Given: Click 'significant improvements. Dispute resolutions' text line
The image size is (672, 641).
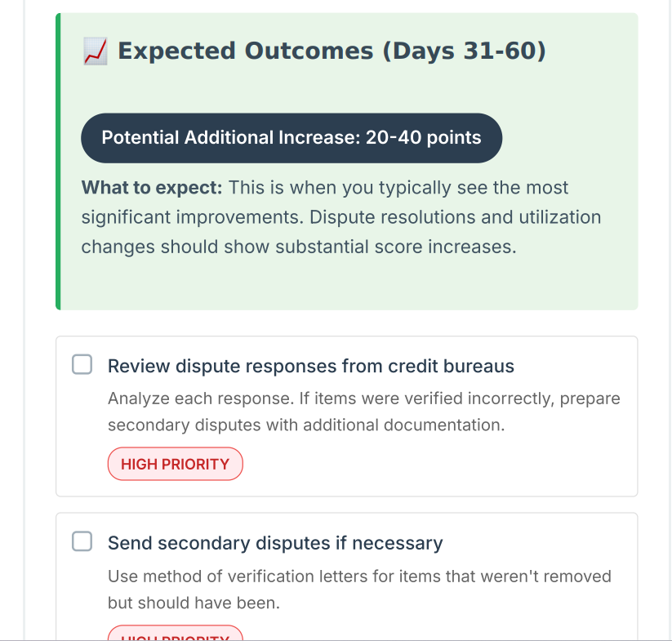Looking at the screenshot, I should pyautogui.click(x=340, y=217).
